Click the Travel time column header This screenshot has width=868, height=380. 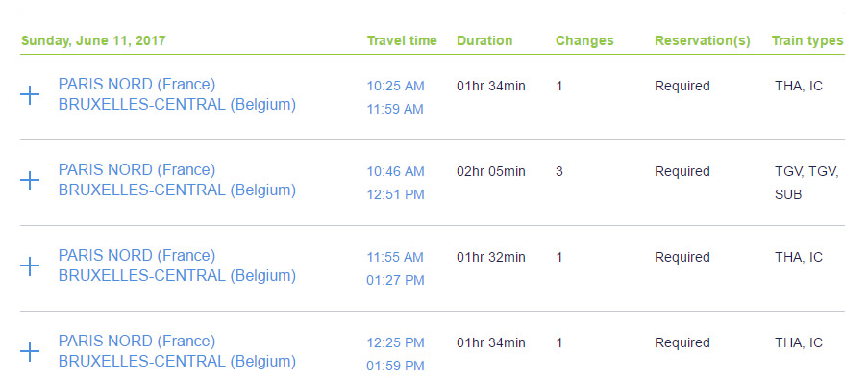(x=402, y=41)
